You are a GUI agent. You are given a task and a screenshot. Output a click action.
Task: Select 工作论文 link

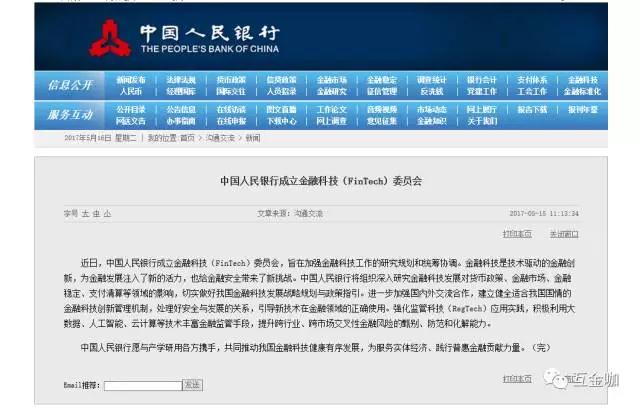(x=331, y=110)
